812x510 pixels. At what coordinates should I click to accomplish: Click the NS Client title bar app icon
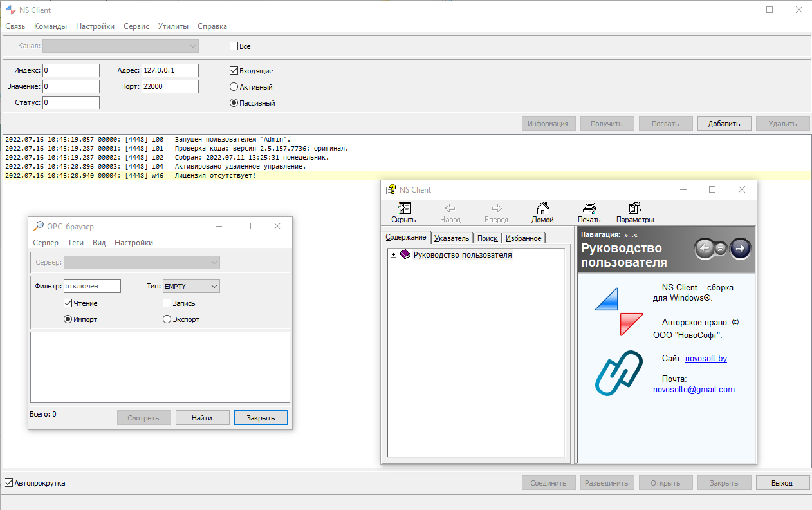coord(10,10)
